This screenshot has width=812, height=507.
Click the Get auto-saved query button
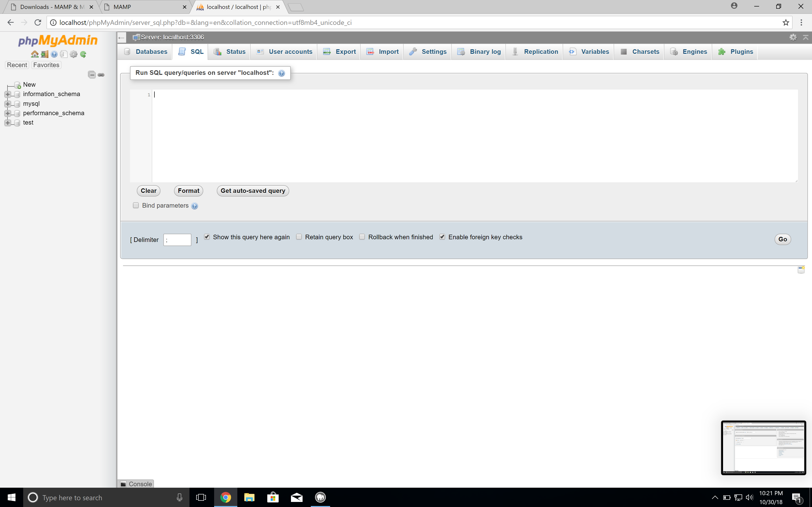[253, 190]
